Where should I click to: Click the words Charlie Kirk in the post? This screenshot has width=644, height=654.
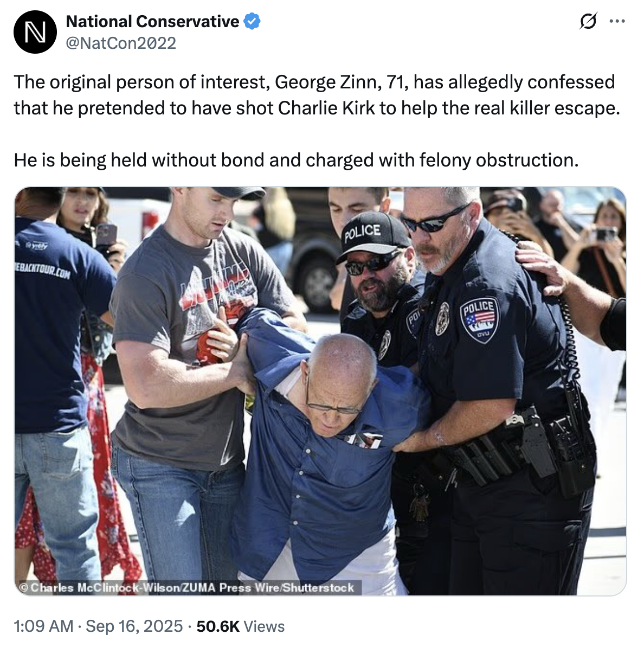(x=326, y=108)
